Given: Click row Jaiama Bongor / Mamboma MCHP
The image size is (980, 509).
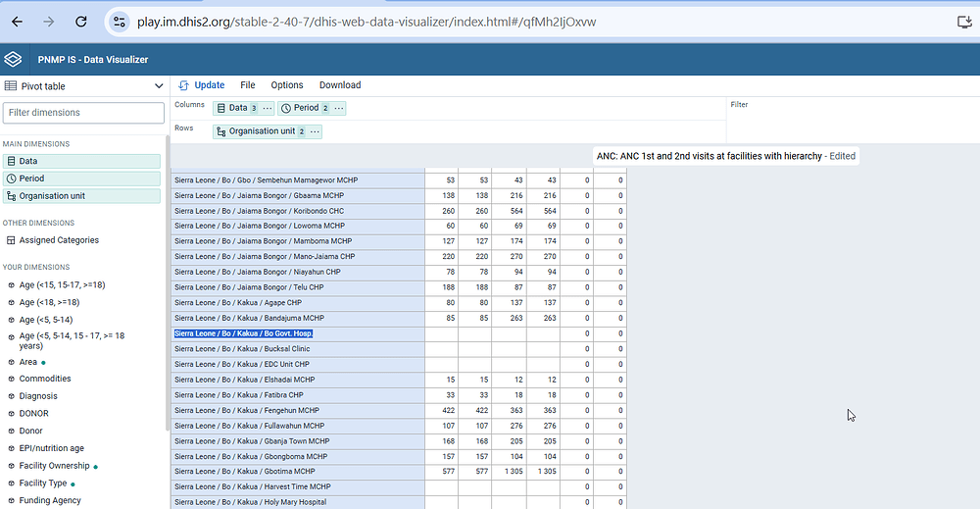Looking at the screenshot, I should click(298, 241).
